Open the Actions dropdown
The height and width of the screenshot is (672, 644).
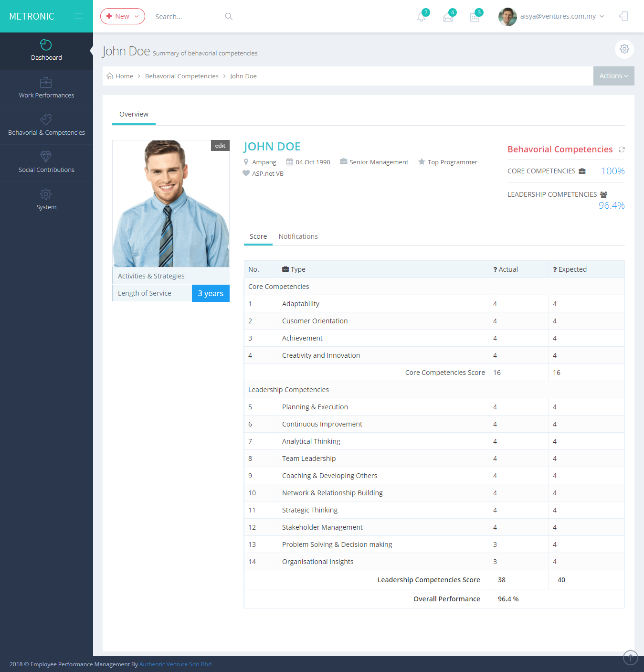coord(613,76)
